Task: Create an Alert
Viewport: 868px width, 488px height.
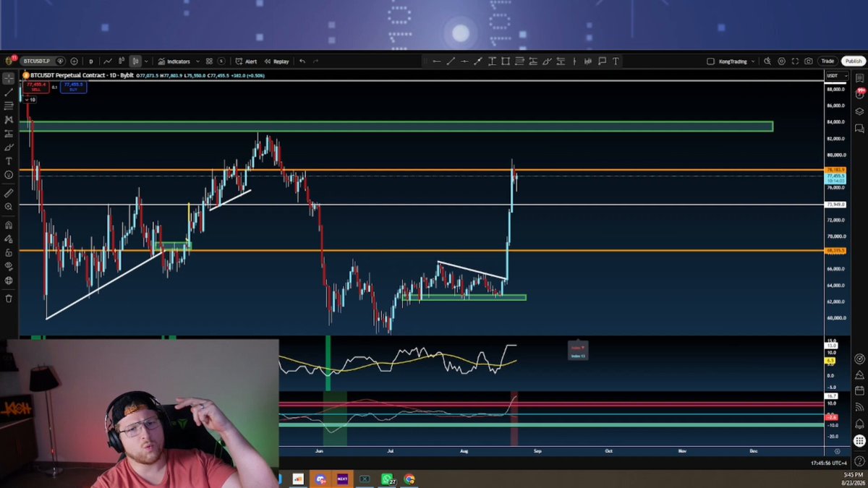Action: coord(247,61)
